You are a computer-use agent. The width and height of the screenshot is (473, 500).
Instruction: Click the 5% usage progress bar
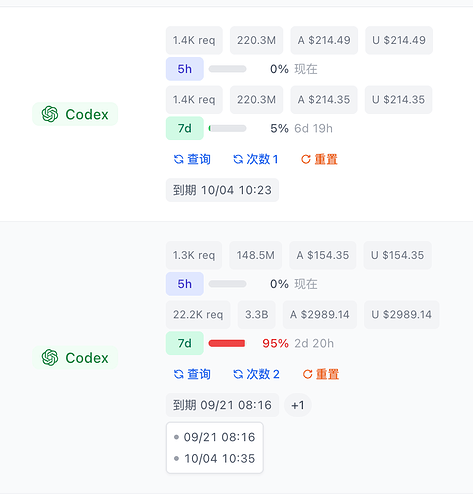click(227, 128)
